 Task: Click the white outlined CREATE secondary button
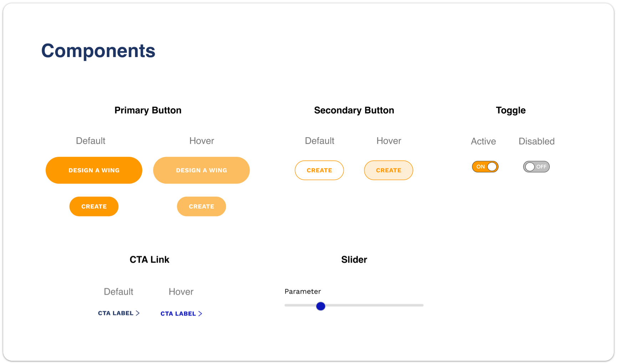(x=319, y=170)
